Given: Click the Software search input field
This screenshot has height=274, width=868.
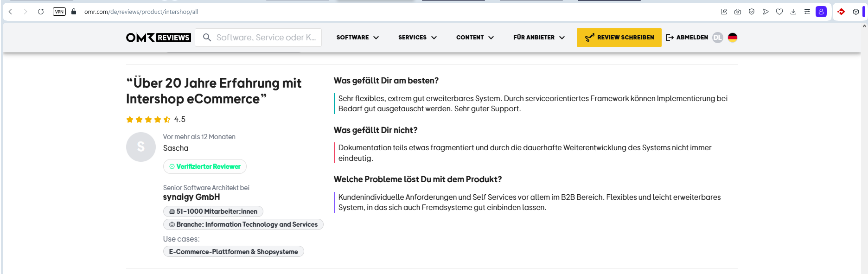Looking at the screenshot, I should pyautogui.click(x=266, y=38).
